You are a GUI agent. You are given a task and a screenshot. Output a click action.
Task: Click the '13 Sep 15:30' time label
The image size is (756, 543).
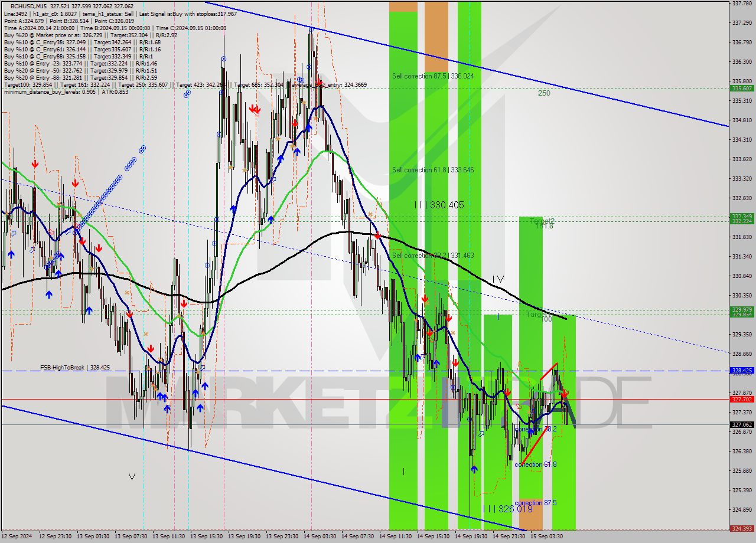point(207,537)
